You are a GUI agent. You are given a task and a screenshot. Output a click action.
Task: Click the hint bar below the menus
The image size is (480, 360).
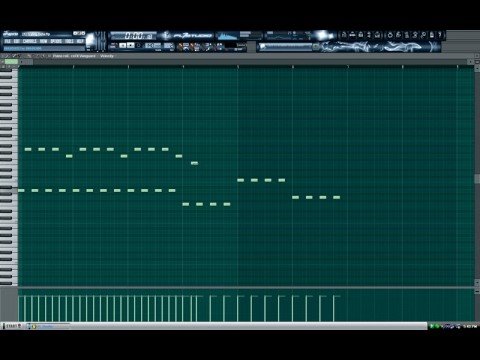coord(45,49)
